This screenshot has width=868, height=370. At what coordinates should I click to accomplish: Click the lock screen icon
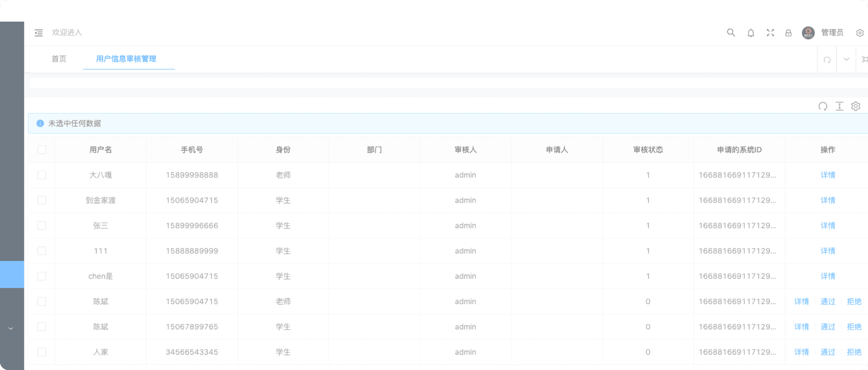(x=788, y=33)
